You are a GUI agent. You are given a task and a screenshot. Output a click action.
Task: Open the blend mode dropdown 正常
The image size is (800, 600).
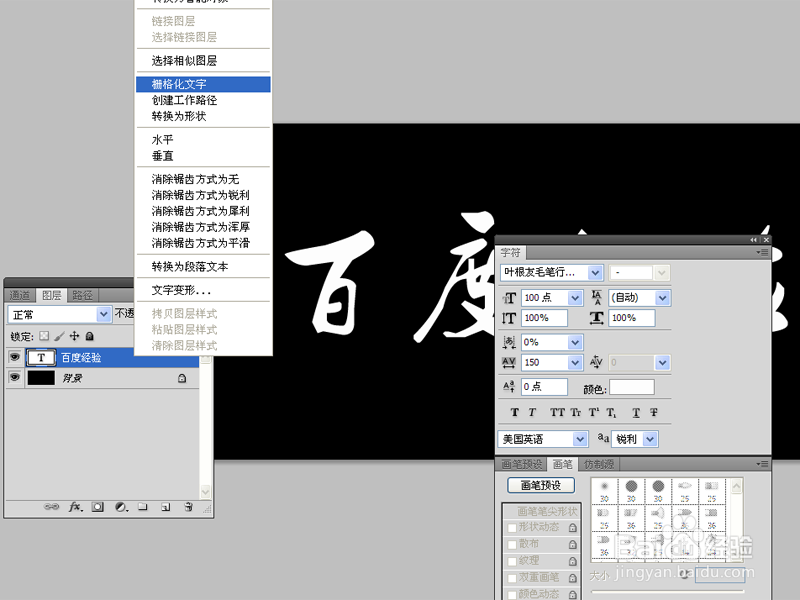[104, 314]
